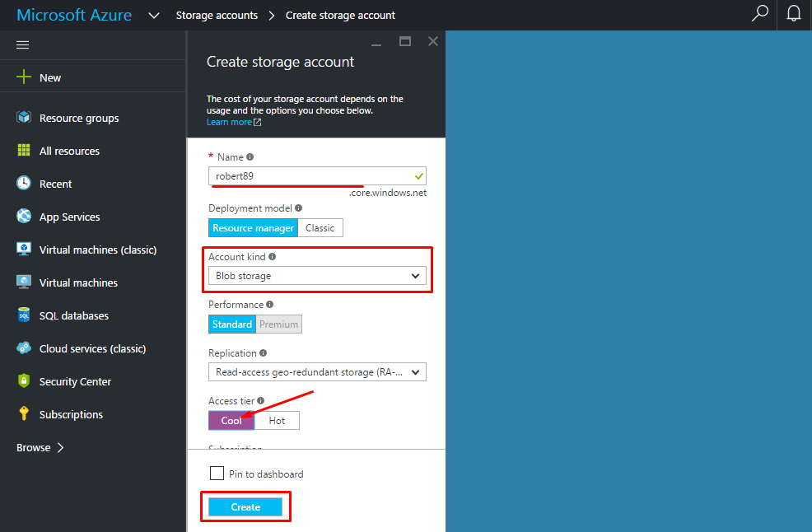812x532 pixels.
Task: Expand the Microsoft Azure chevron dropdown
Action: pyautogui.click(x=154, y=16)
